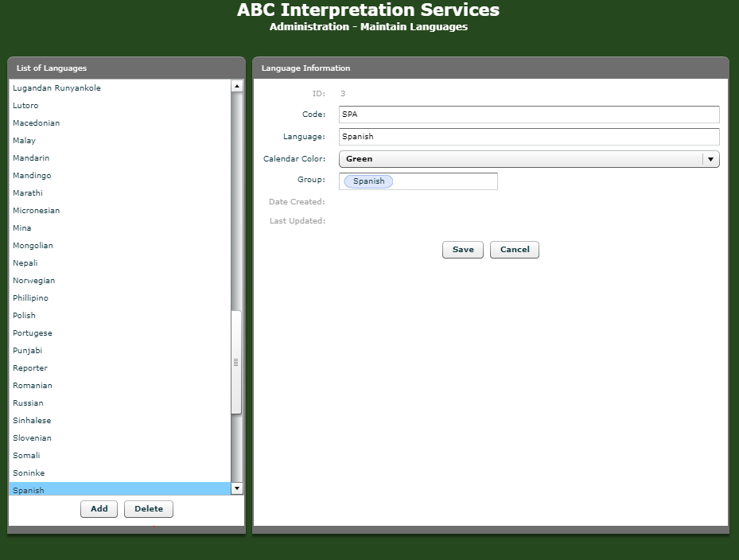Click the Calendar Color dropdown arrow

[710, 159]
